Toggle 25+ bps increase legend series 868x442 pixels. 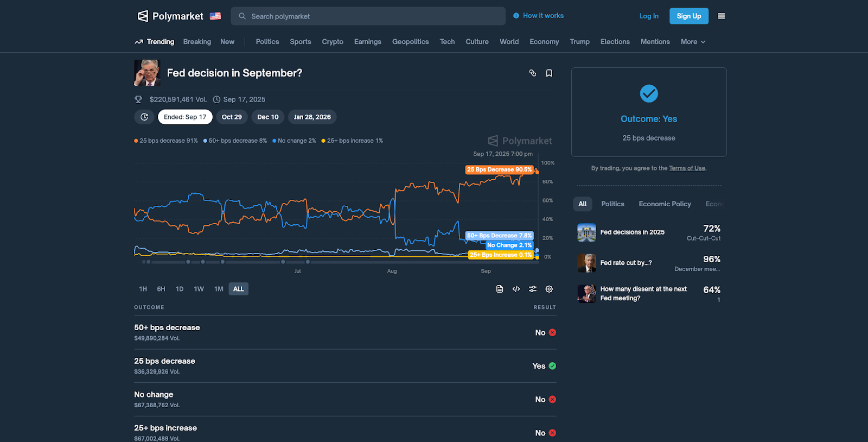pyautogui.click(x=352, y=141)
